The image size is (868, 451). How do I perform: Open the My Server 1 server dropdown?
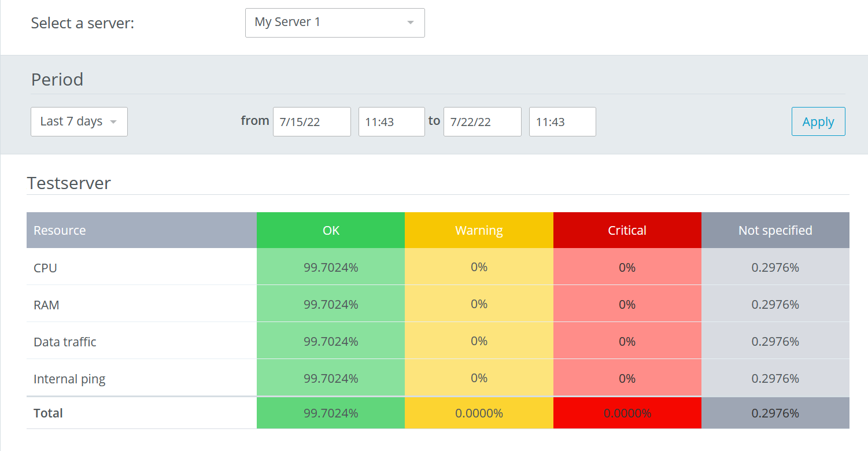point(334,23)
